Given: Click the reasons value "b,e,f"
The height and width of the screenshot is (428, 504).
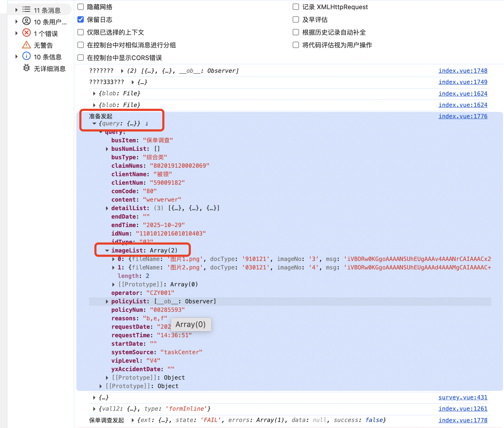Looking at the screenshot, I should 155,319.
